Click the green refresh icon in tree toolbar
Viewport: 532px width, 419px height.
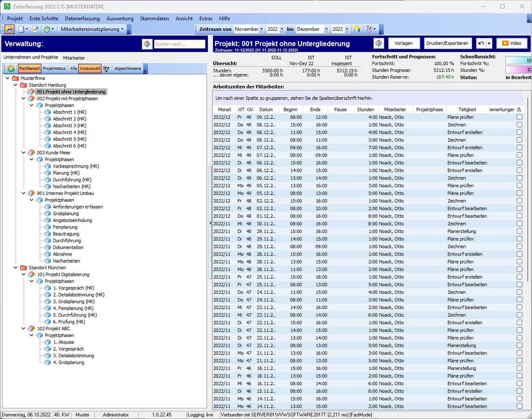tap(11, 69)
